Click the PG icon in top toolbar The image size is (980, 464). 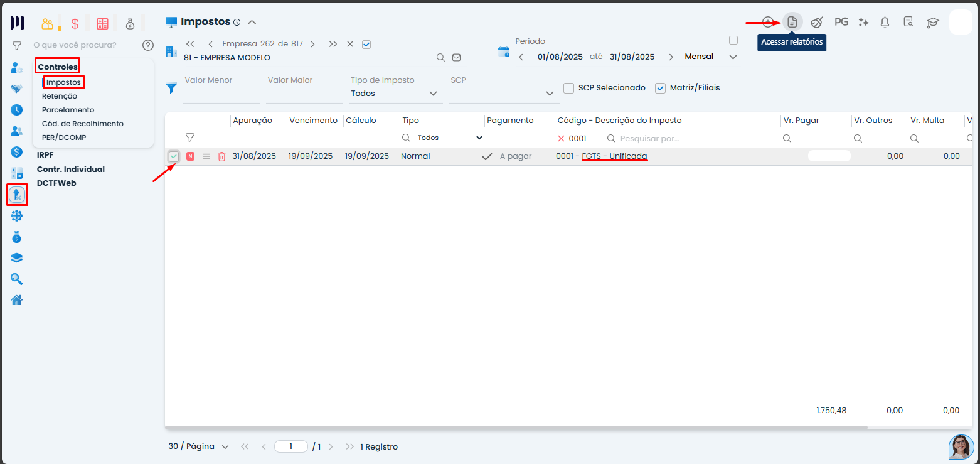841,22
